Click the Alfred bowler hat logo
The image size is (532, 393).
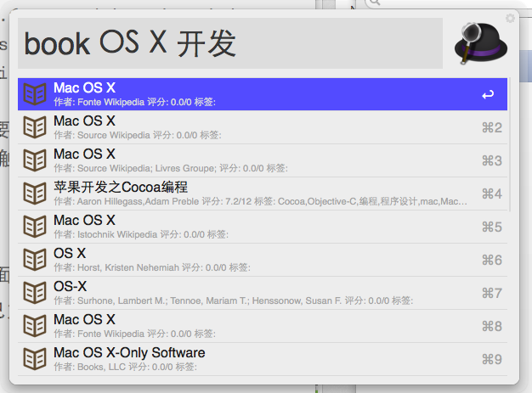pyautogui.click(x=481, y=43)
